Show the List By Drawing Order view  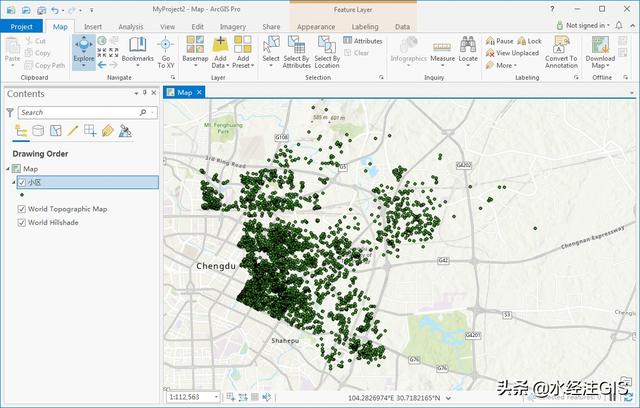(x=21, y=131)
